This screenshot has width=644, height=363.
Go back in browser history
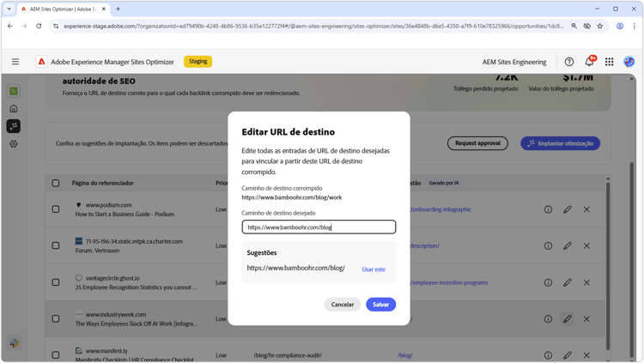click(10, 26)
